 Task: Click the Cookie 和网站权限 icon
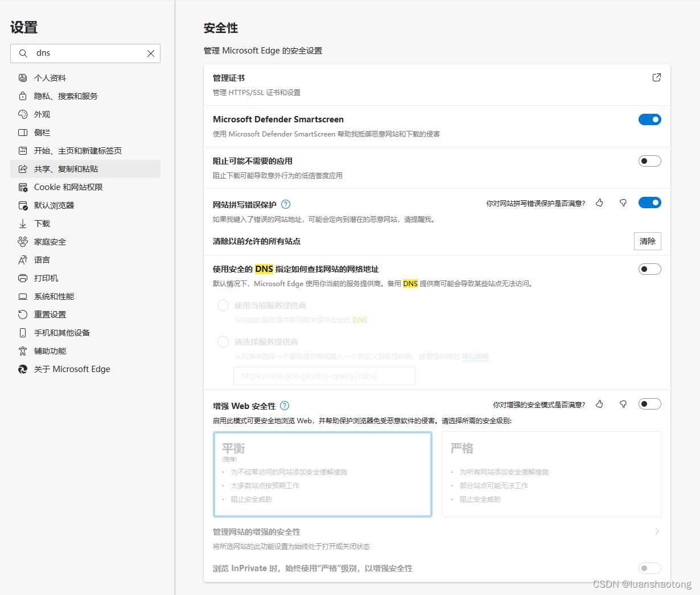tap(23, 187)
